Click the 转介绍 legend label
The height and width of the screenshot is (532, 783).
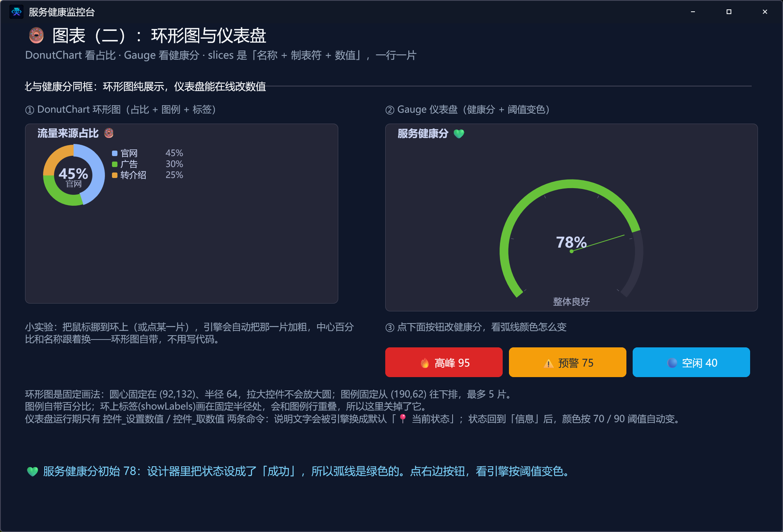134,175
